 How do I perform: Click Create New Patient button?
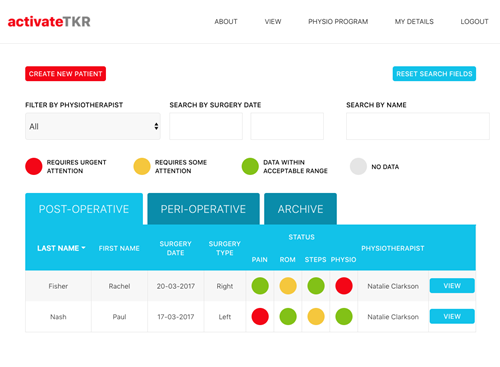(66, 74)
